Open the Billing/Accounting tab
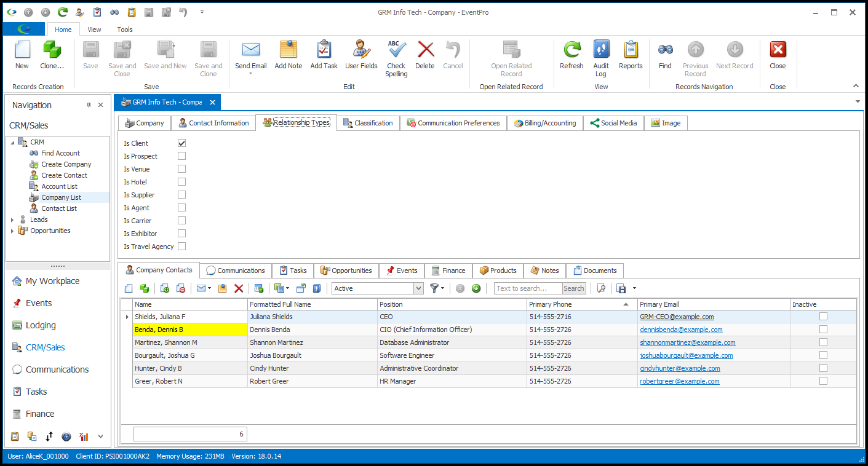Screen dimensions: 868x466 (x=544, y=123)
